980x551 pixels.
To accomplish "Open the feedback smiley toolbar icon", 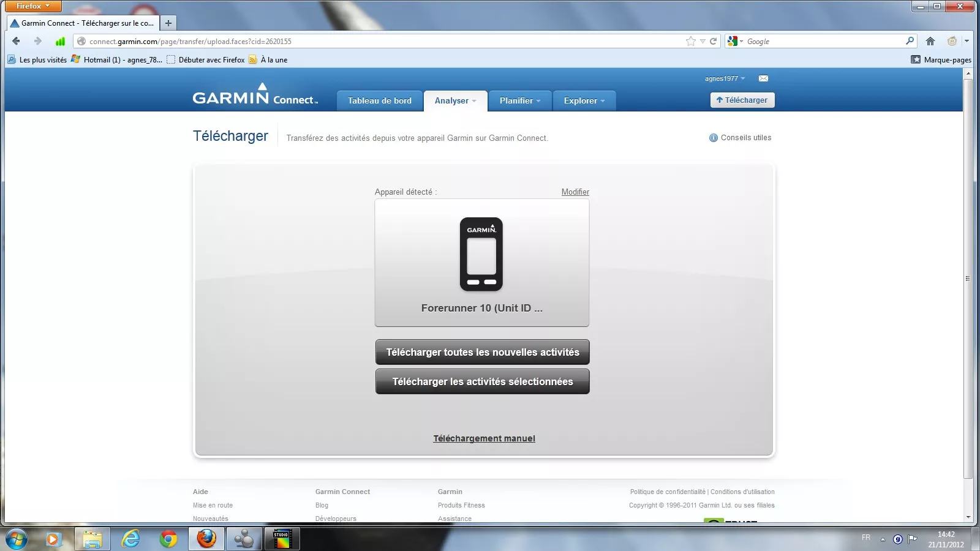I will [952, 41].
